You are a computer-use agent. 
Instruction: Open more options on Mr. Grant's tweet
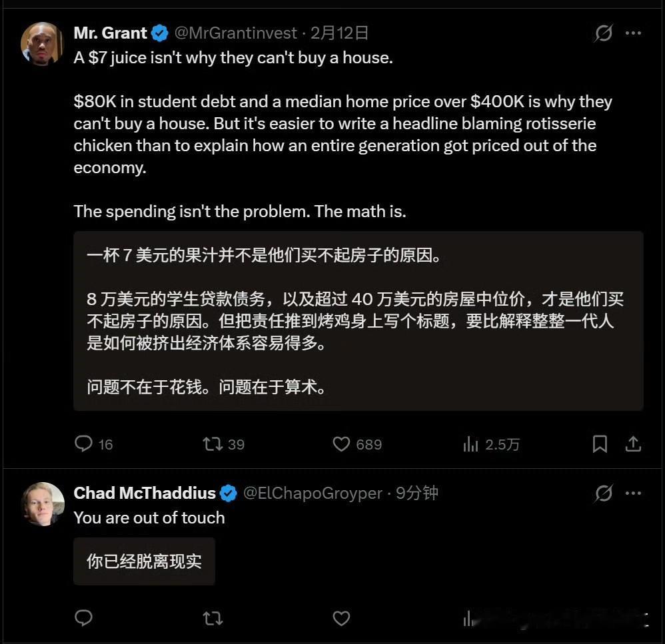click(x=633, y=33)
